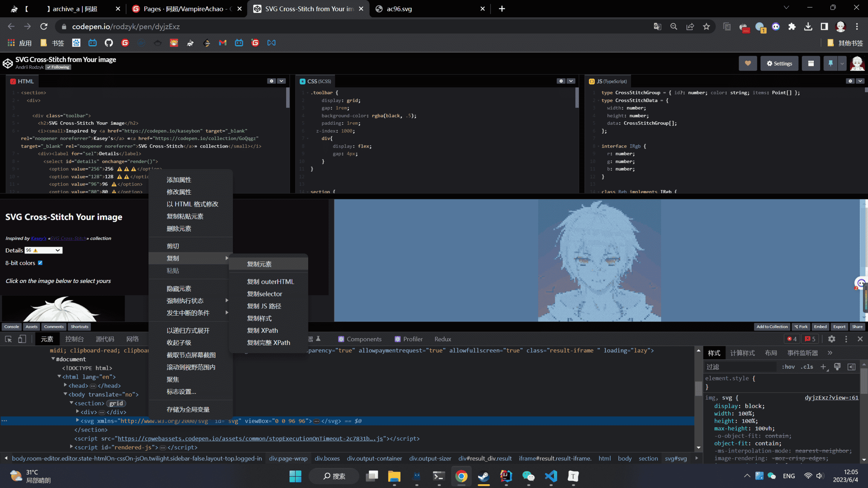Select 复制 outerHTML from the submenu
The width and height of the screenshot is (868, 488).
point(270,282)
